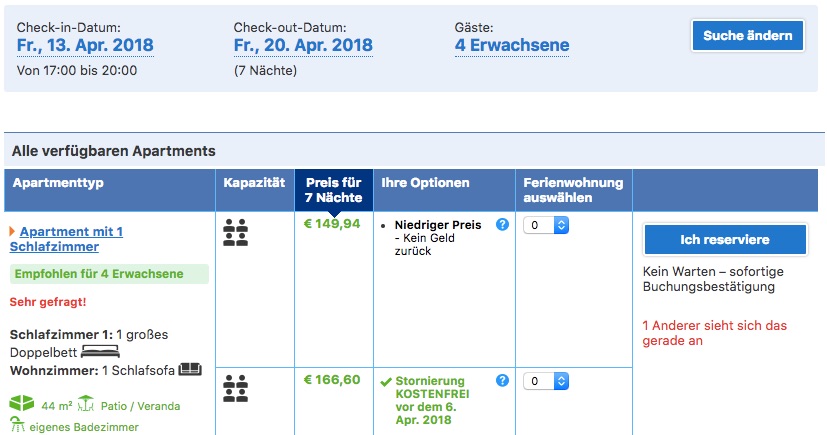Image resolution: width=827 pixels, height=435 pixels.
Task: Click the Ich reserviere button
Action: 725,239
